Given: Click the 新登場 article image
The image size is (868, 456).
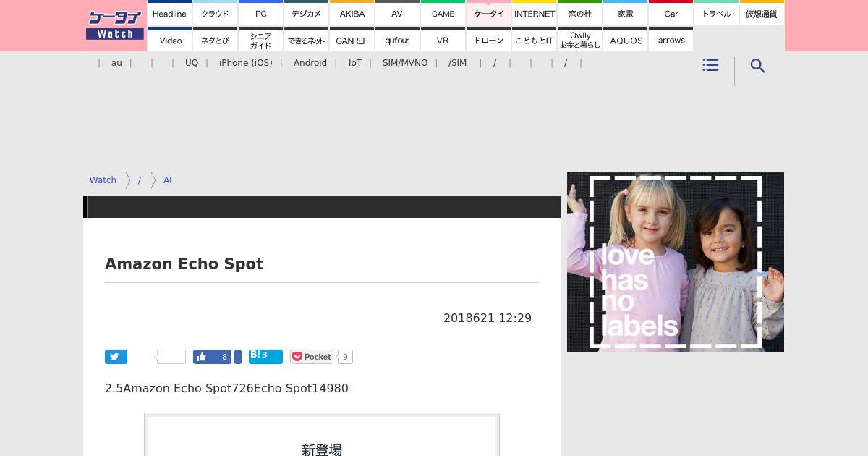Looking at the screenshot, I should click(322, 435).
